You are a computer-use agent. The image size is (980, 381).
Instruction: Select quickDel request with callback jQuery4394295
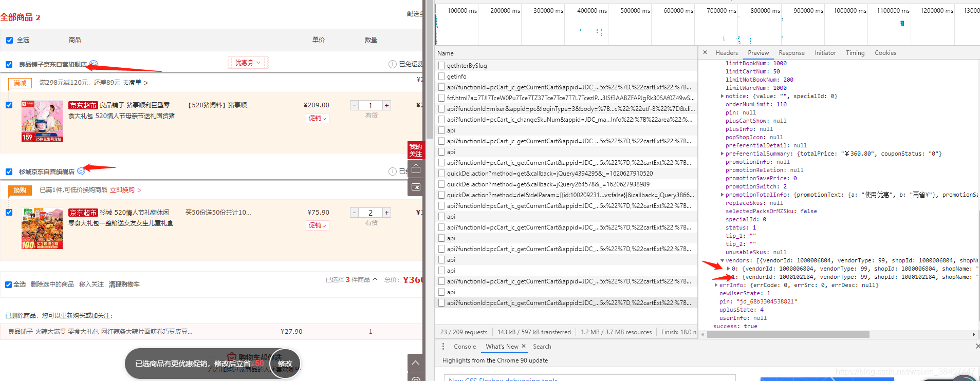(x=566, y=174)
